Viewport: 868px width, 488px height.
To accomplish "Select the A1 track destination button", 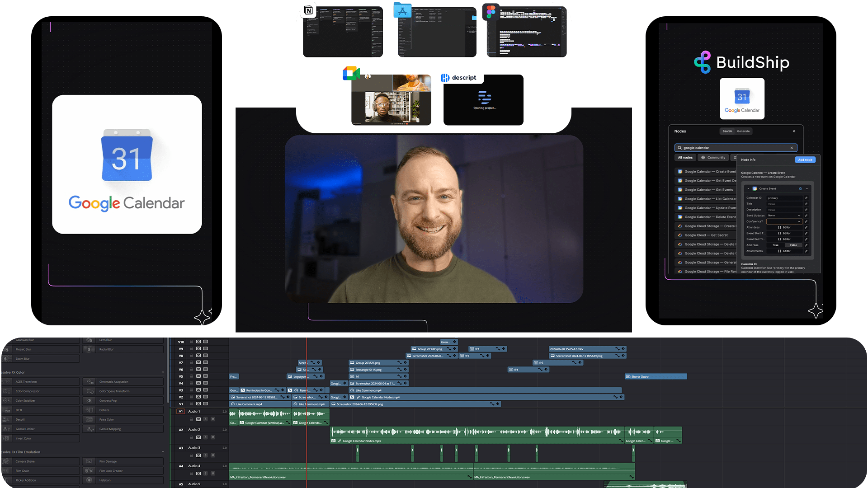I will (x=181, y=411).
